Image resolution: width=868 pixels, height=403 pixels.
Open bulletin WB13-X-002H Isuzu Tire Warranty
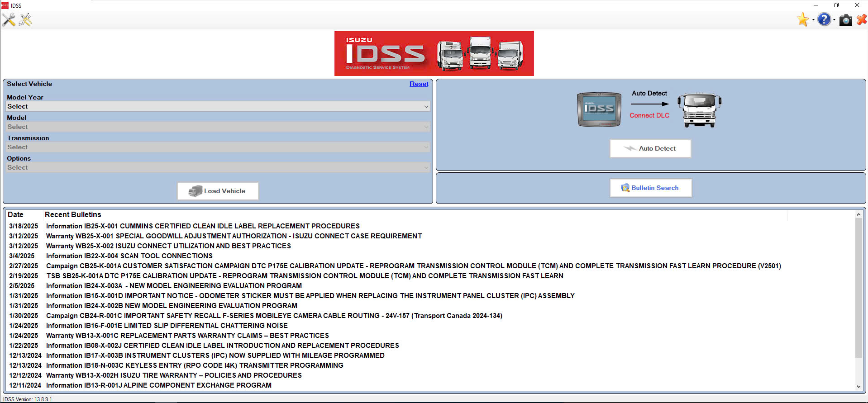(x=174, y=375)
